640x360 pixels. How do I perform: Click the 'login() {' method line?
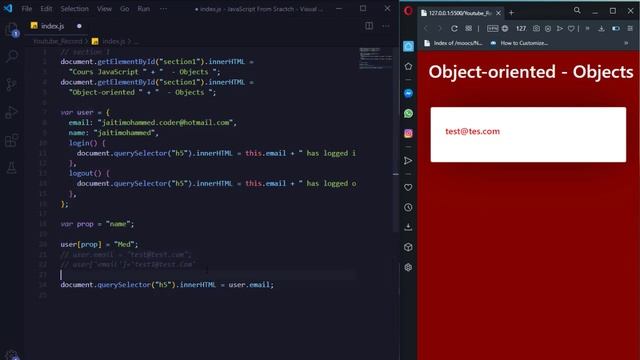[x=87, y=143]
